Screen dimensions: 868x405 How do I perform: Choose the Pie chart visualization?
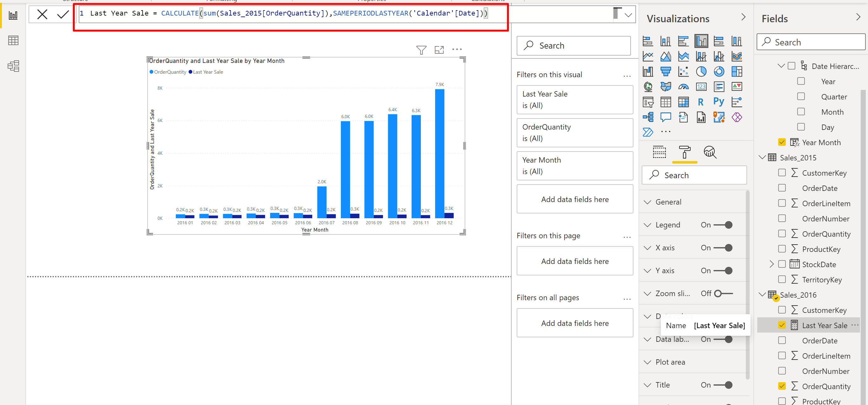pyautogui.click(x=701, y=71)
